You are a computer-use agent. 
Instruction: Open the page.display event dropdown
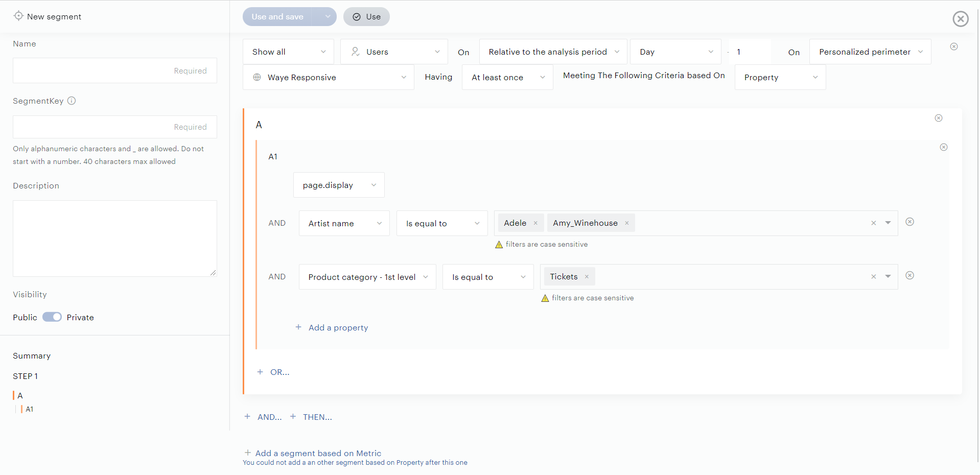coord(338,185)
